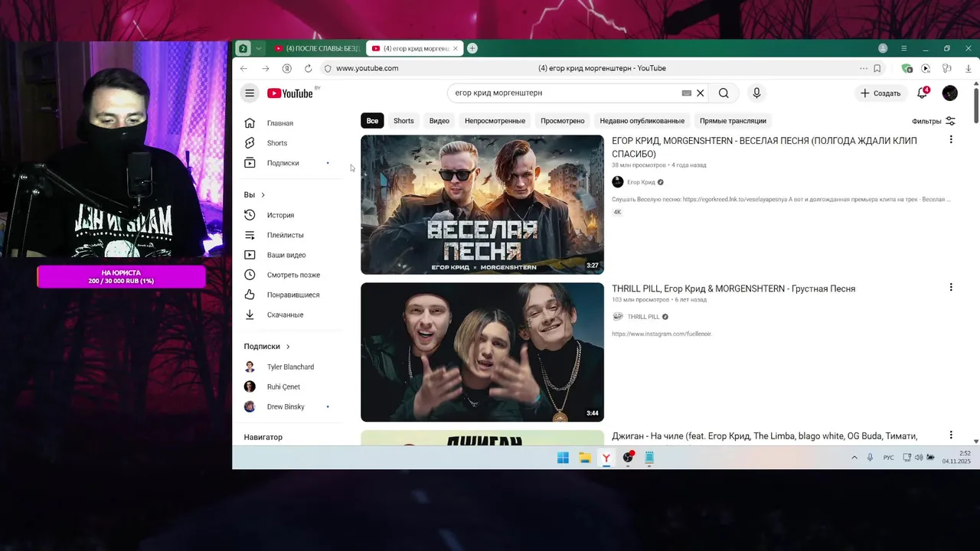Viewport: 980px width, 551px height.
Task: Select the Просмотрено filter chip
Action: click(563, 121)
